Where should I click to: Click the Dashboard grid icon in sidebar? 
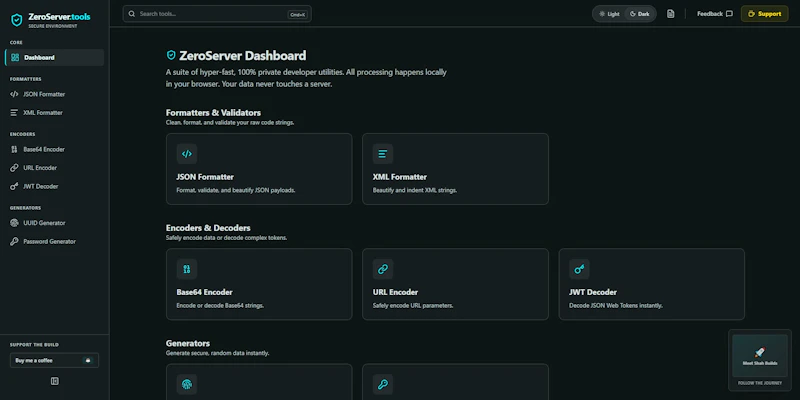click(15, 58)
